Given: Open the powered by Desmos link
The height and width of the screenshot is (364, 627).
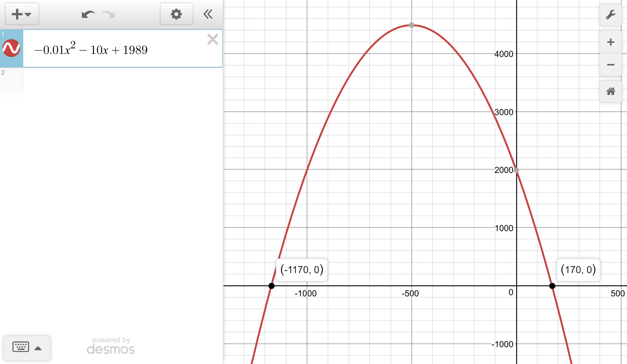Looking at the screenshot, I should pos(111,346).
